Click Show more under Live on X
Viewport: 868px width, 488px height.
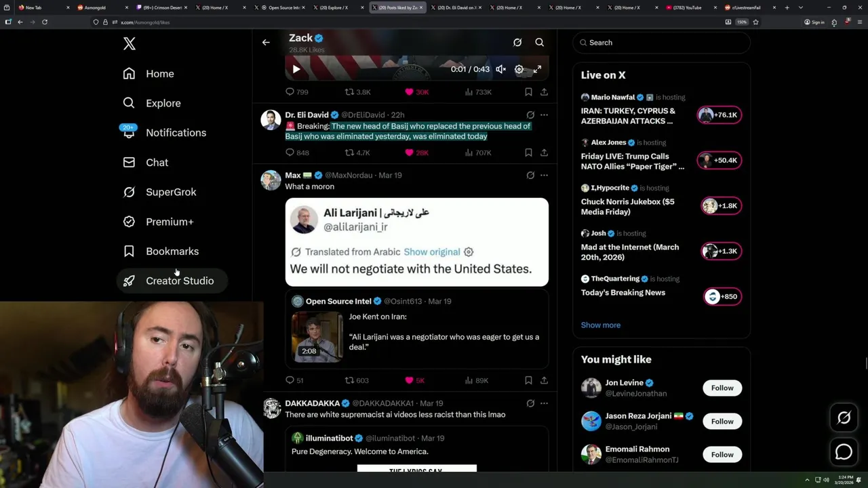(x=601, y=325)
